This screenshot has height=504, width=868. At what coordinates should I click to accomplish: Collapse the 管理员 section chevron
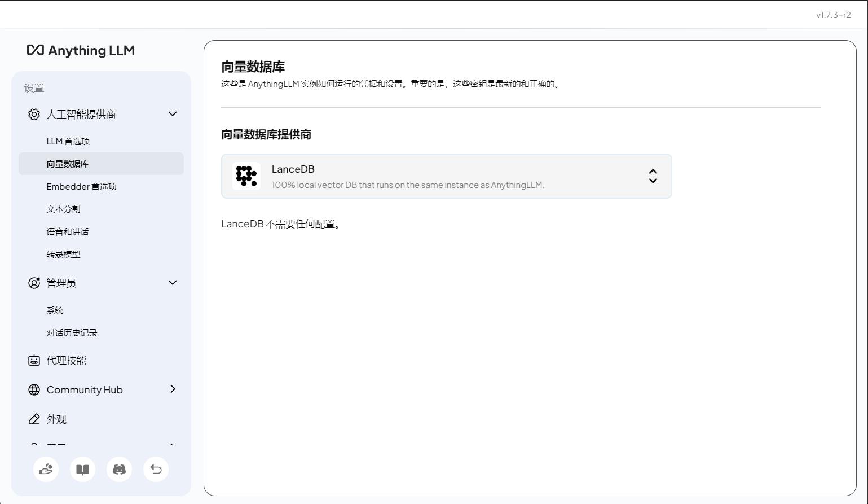[173, 283]
